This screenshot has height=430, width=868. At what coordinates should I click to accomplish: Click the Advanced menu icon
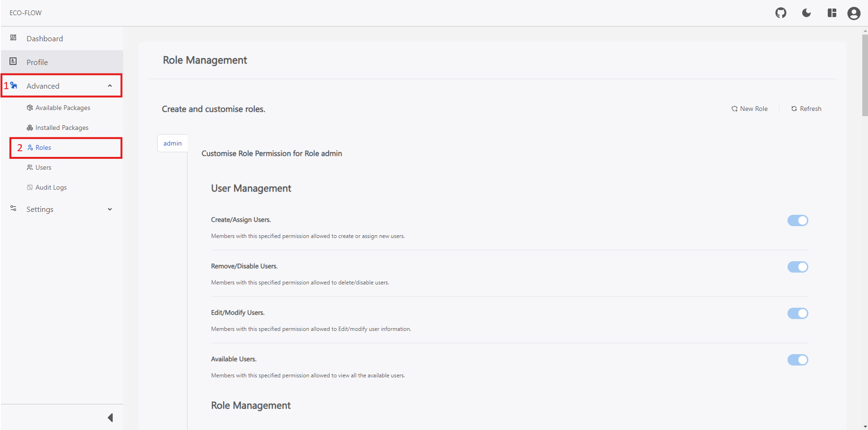pos(14,85)
